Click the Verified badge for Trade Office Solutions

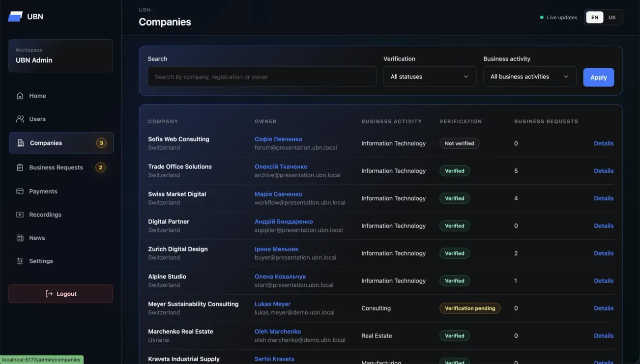pos(454,171)
